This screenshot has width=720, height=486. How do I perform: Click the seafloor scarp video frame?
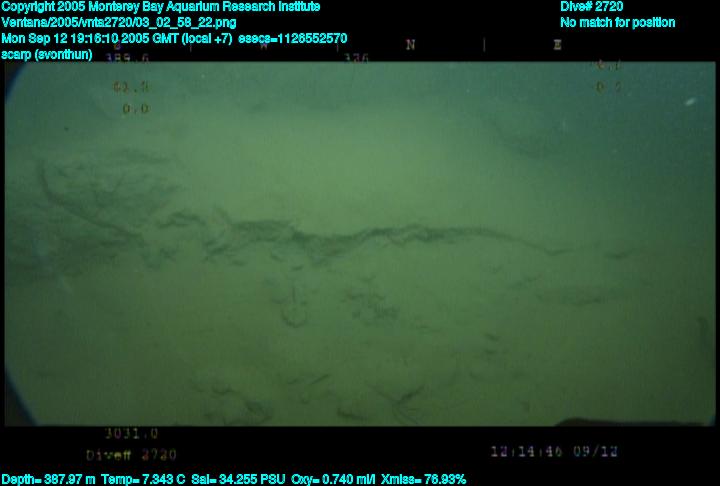(360, 243)
